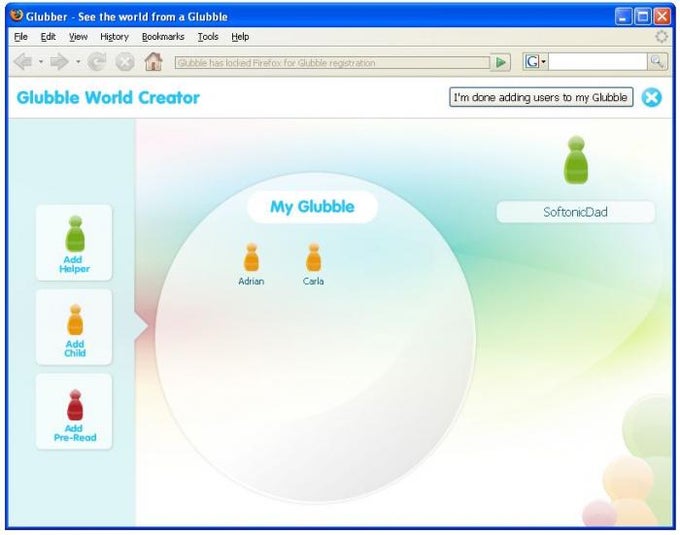Click the Add Child orange figure button

(74, 327)
